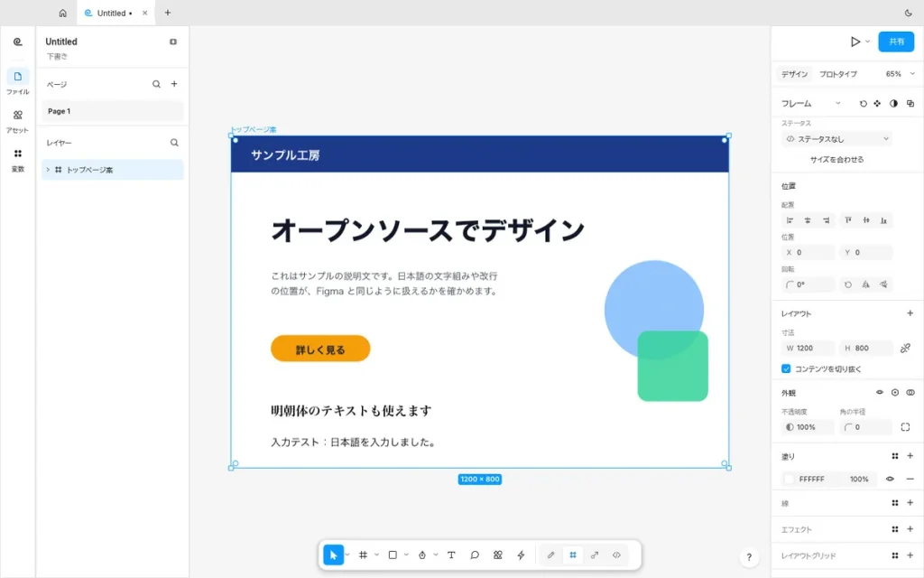Click the contrast half-circle icon beside フレーム
Image resolution: width=924 pixels, height=578 pixels.
[x=894, y=104]
